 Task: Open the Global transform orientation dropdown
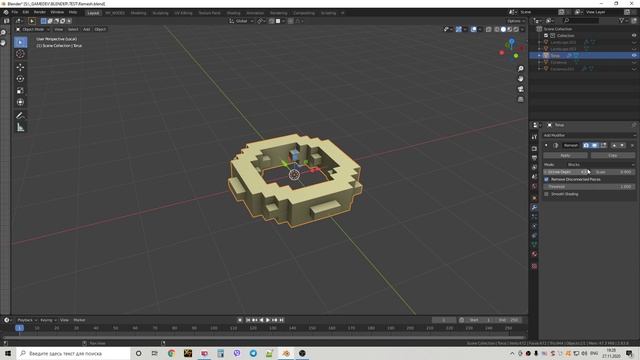241,21
